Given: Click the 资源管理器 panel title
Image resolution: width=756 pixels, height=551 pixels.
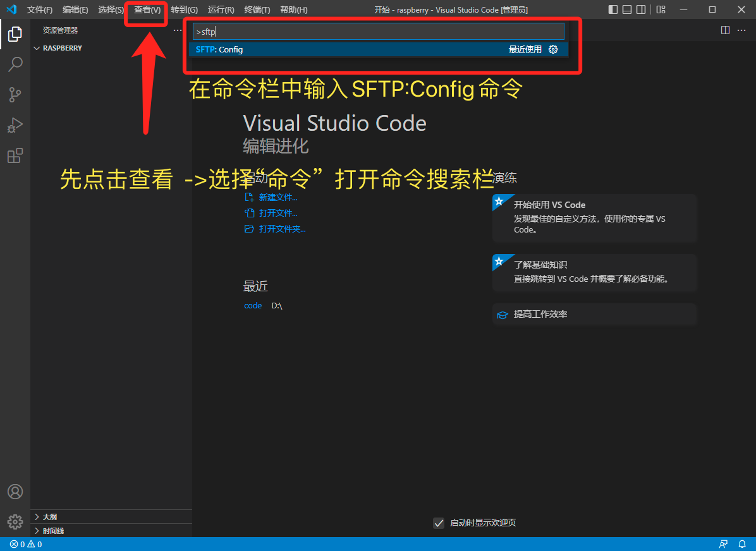Looking at the screenshot, I should pos(60,30).
